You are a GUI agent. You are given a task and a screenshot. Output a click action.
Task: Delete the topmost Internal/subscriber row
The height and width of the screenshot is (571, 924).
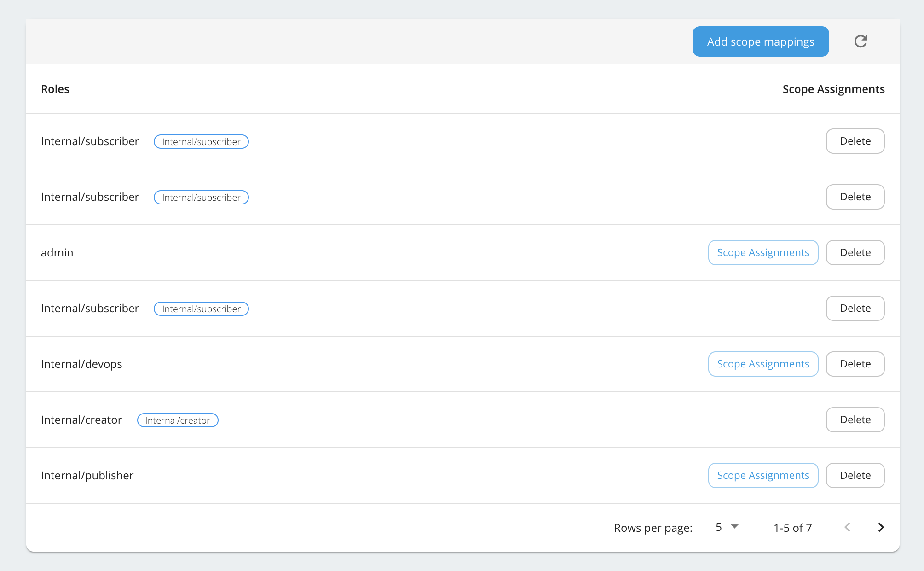tap(855, 141)
